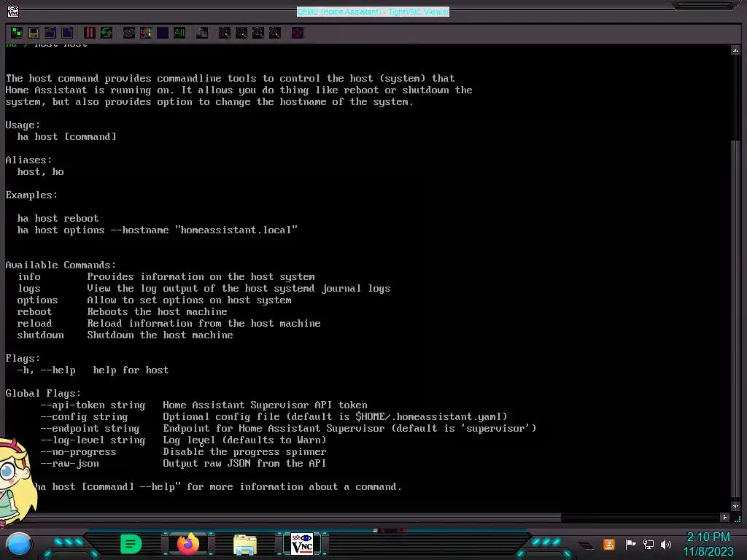Click the horizontal scrollbar right arrow

coord(724,517)
